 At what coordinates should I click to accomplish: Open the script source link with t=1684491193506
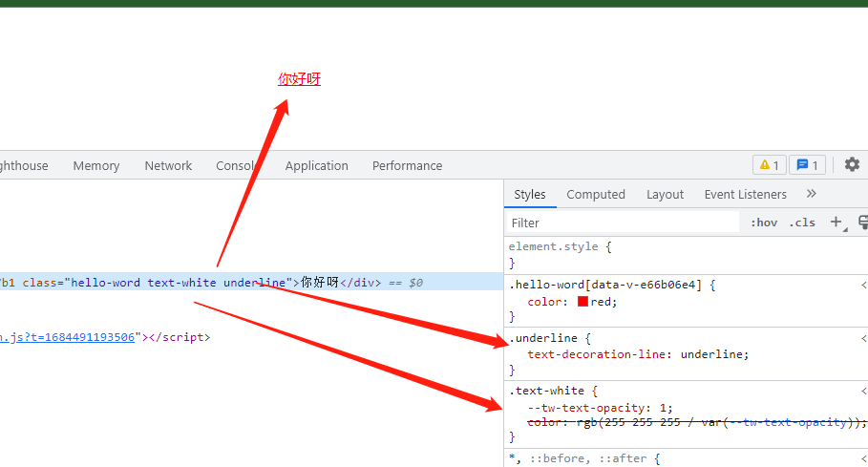point(67,337)
